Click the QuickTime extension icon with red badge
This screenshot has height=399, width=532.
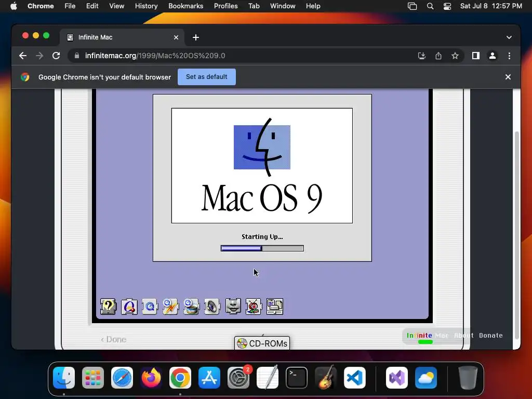(x=129, y=307)
